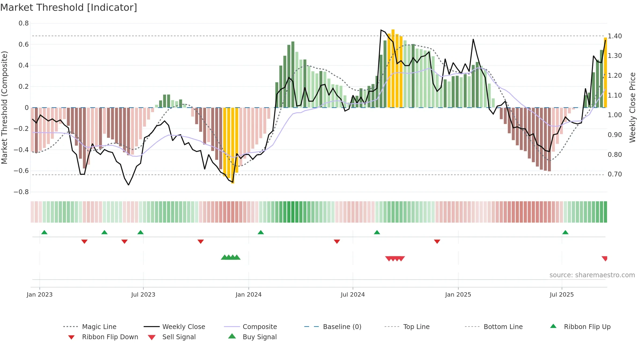Click the Jul 2023 axis label
Screen dimensions: 644x362
coord(143,294)
